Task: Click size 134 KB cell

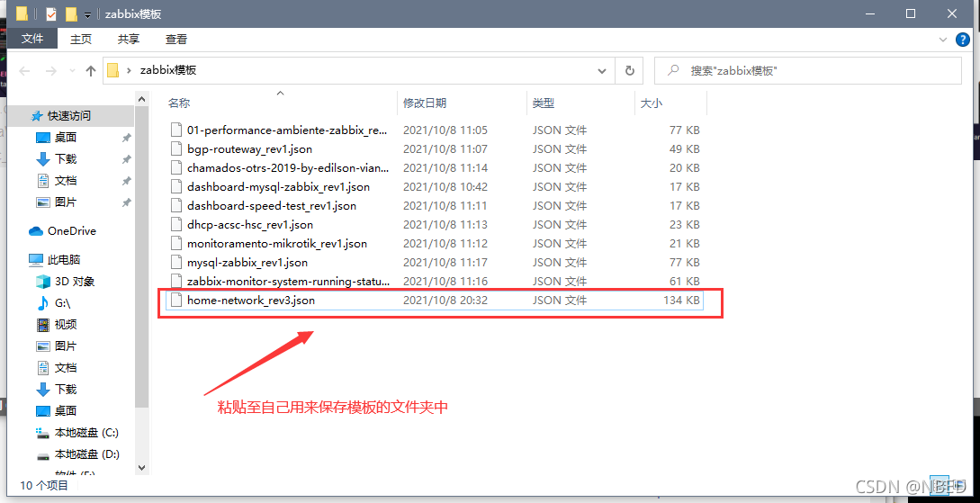Action: 681,300
